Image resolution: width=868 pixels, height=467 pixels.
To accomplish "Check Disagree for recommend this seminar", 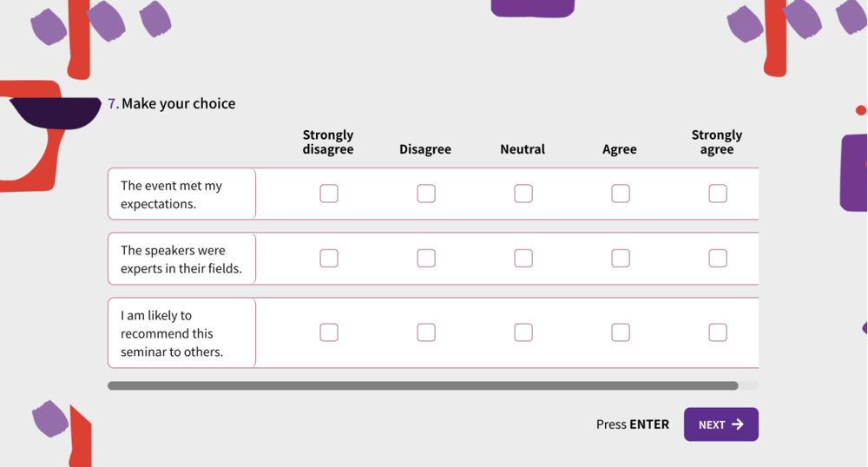I will tap(426, 332).
